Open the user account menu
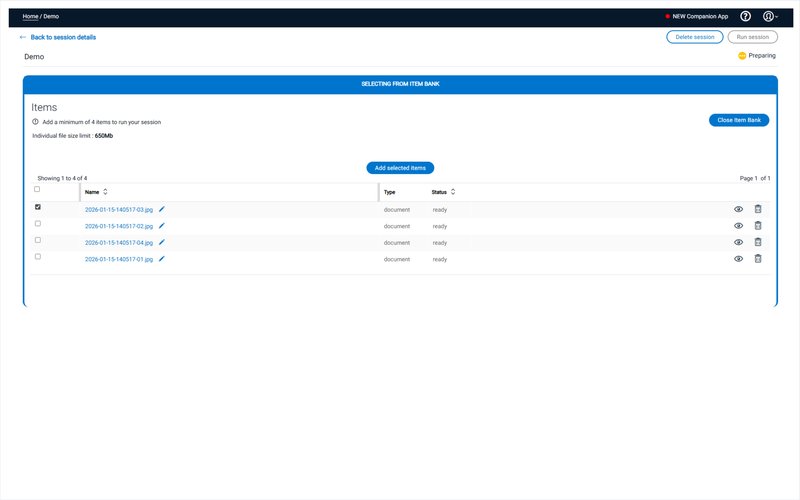 (x=770, y=16)
